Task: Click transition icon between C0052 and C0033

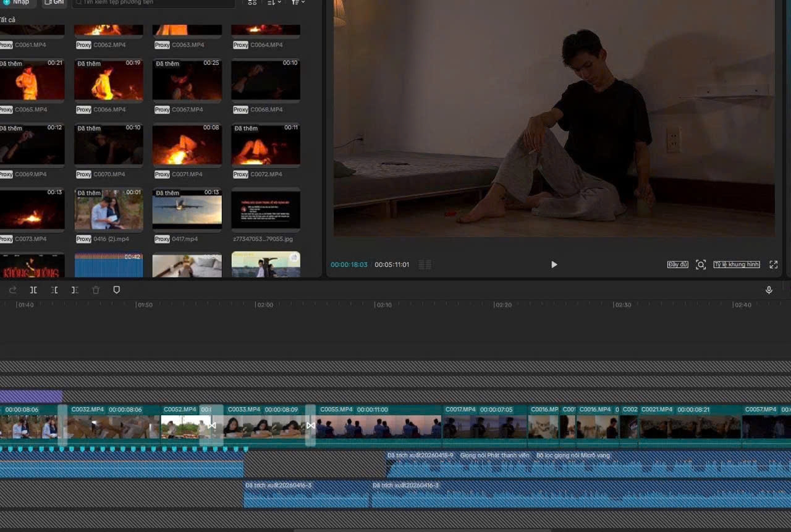Action: click(x=211, y=425)
